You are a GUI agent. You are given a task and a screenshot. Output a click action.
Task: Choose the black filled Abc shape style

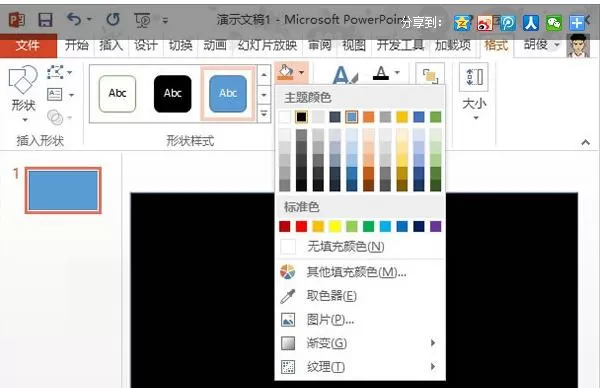pyautogui.click(x=173, y=94)
